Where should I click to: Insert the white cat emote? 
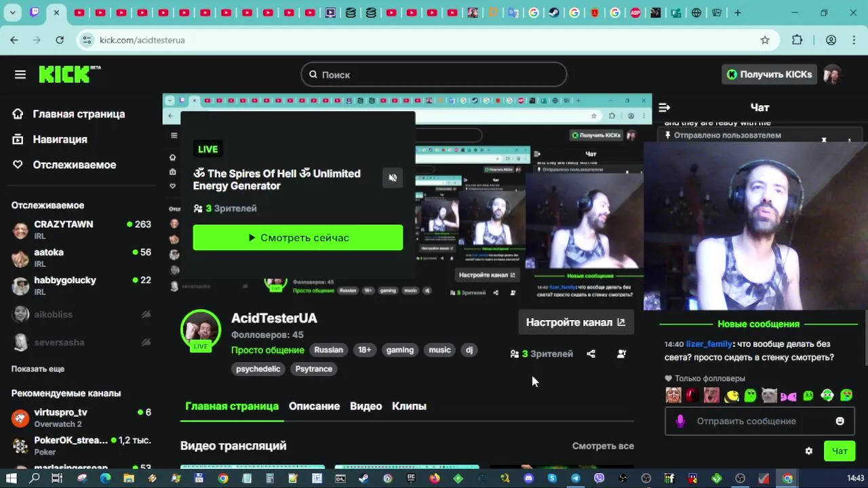(769, 396)
